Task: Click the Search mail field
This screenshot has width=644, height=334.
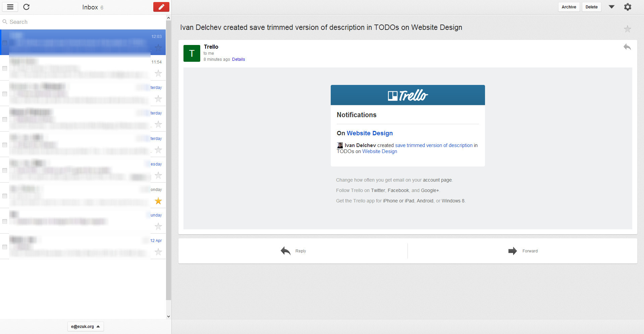Action: [x=84, y=22]
